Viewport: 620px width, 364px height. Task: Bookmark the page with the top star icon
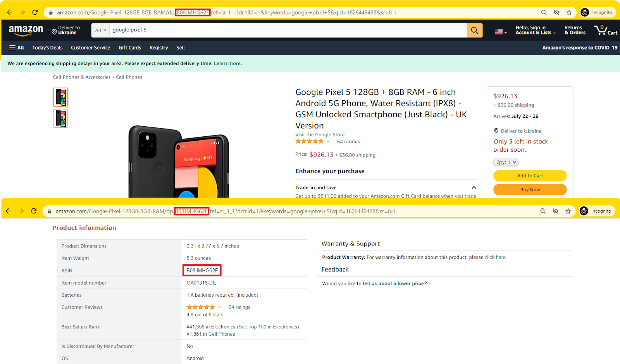coord(569,12)
